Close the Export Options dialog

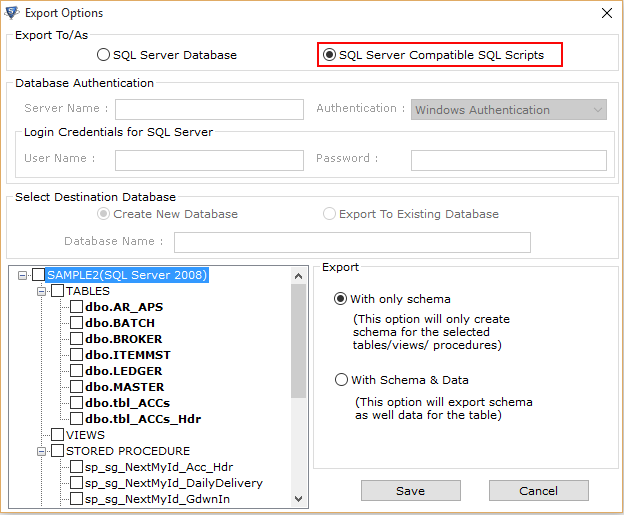coord(606,13)
